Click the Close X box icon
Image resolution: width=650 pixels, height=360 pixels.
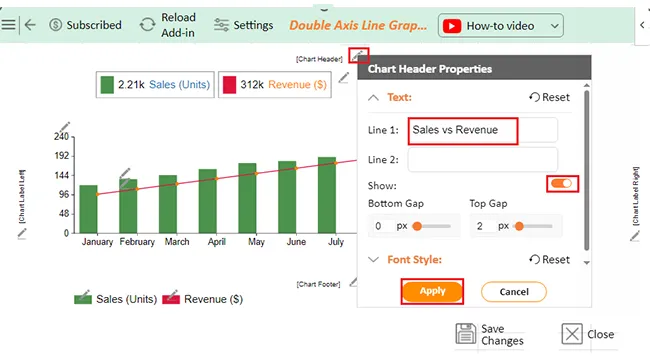coord(572,334)
